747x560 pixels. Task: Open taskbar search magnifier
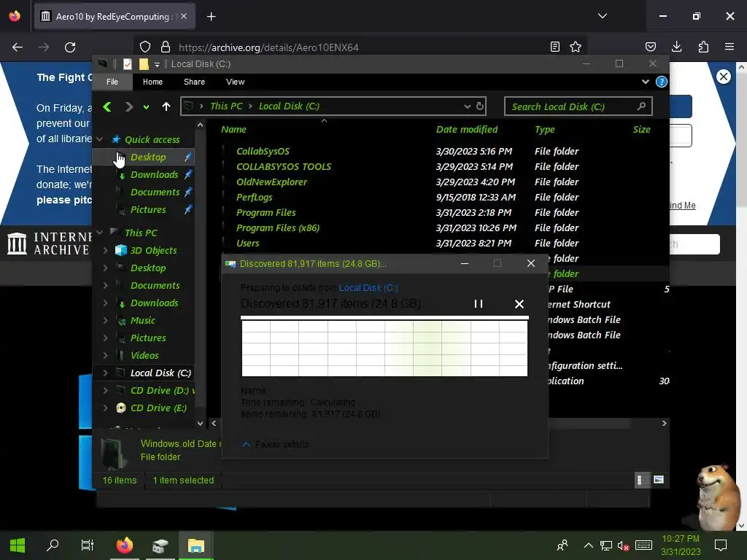[53, 545]
